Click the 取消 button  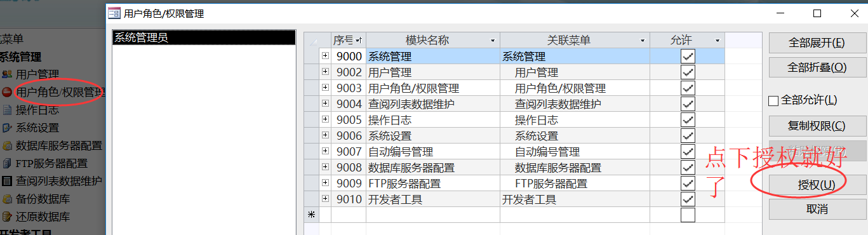[817, 209]
